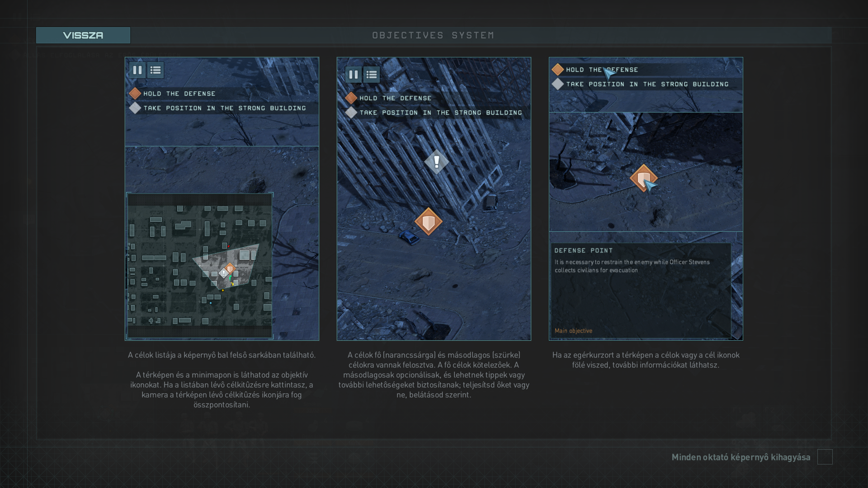Screen dimensions: 868x488
Task: Click orange diamond beside Hold the Defense, left panel
Action: 135,94
